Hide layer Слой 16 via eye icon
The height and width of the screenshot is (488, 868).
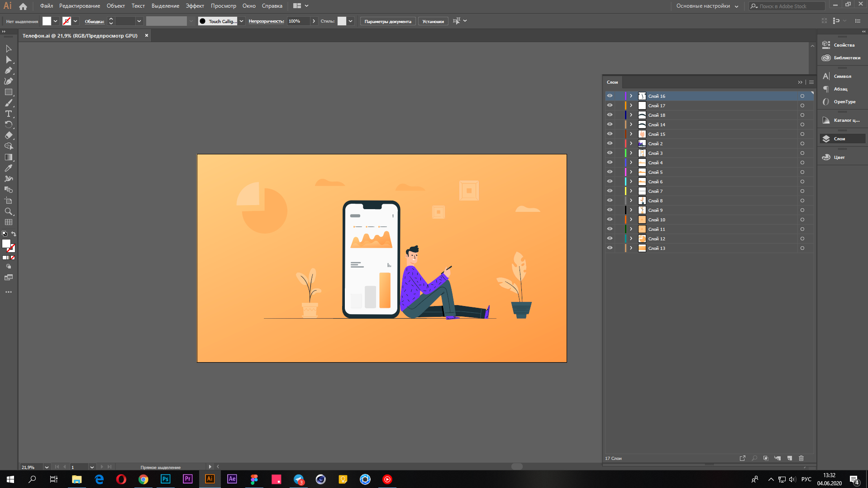(x=610, y=96)
